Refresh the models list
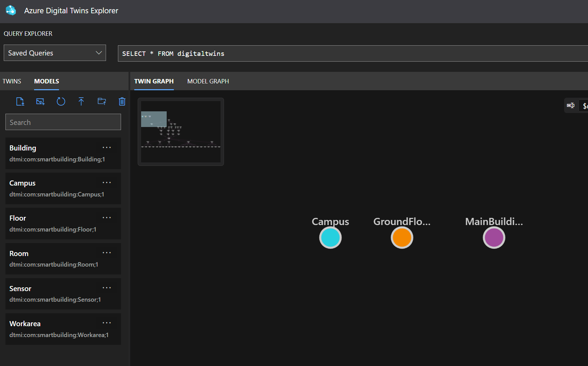 pos(61,101)
